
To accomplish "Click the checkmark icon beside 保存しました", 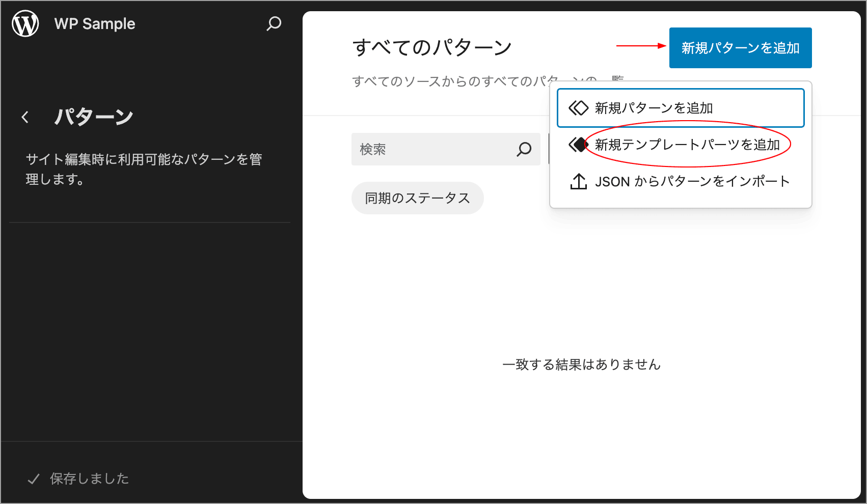I will pyautogui.click(x=34, y=479).
